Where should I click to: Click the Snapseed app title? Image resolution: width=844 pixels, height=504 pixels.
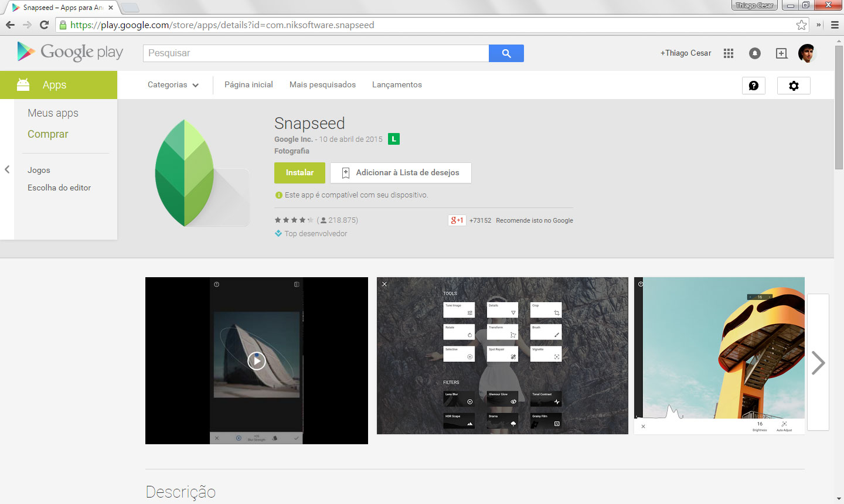coord(309,123)
